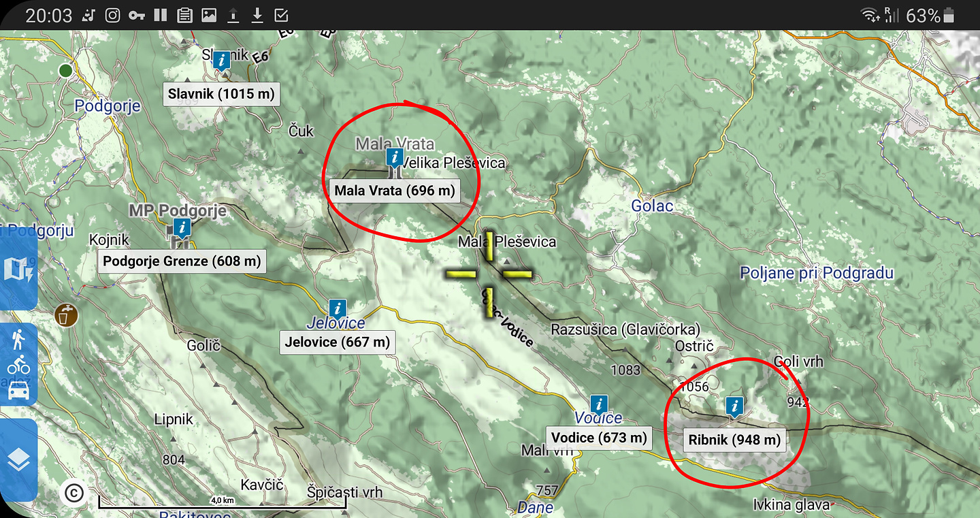Tap the Vodice info marker

pos(599,404)
